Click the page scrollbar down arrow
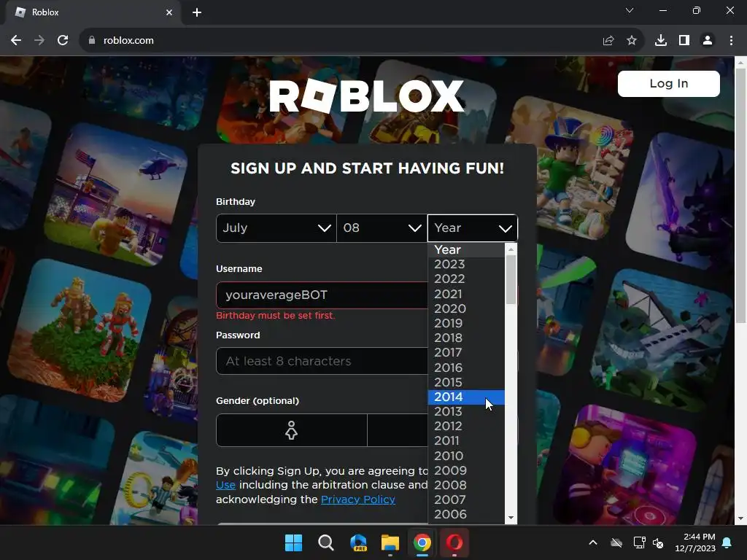Viewport: 747px width, 560px height. pyautogui.click(x=740, y=519)
